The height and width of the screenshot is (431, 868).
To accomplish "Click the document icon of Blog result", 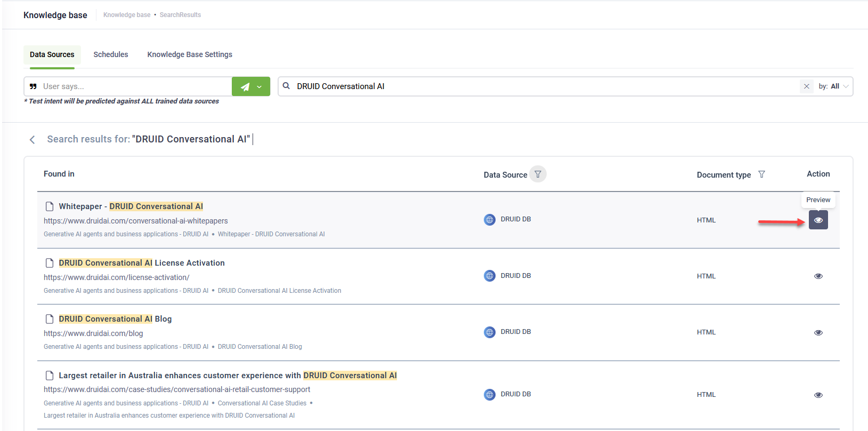I will 50,319.
